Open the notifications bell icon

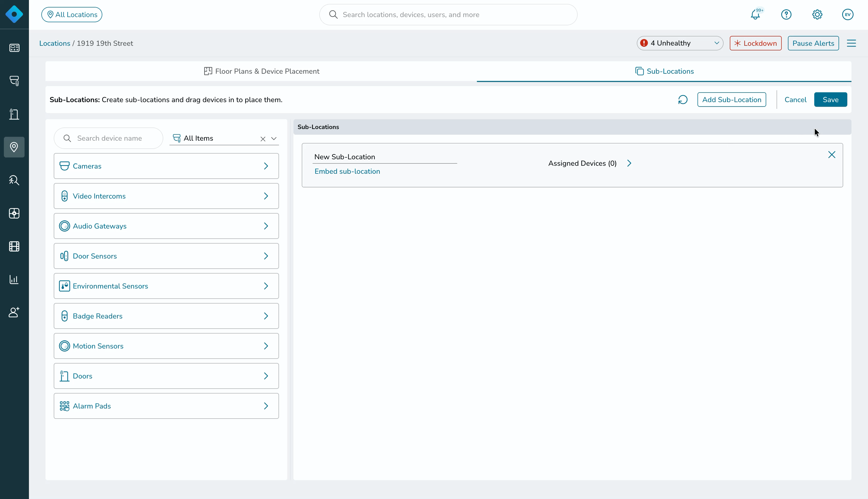point(755,15)
